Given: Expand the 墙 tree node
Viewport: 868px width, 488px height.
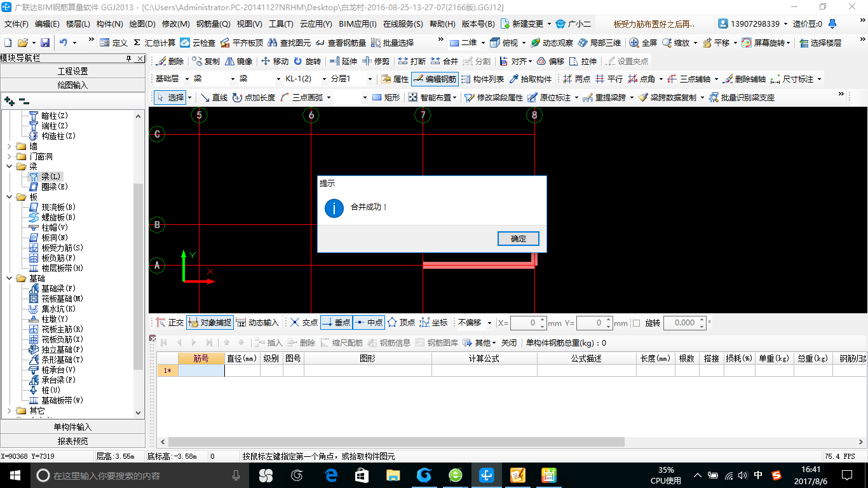Looking at the screenshot, I should click(9, 146).
